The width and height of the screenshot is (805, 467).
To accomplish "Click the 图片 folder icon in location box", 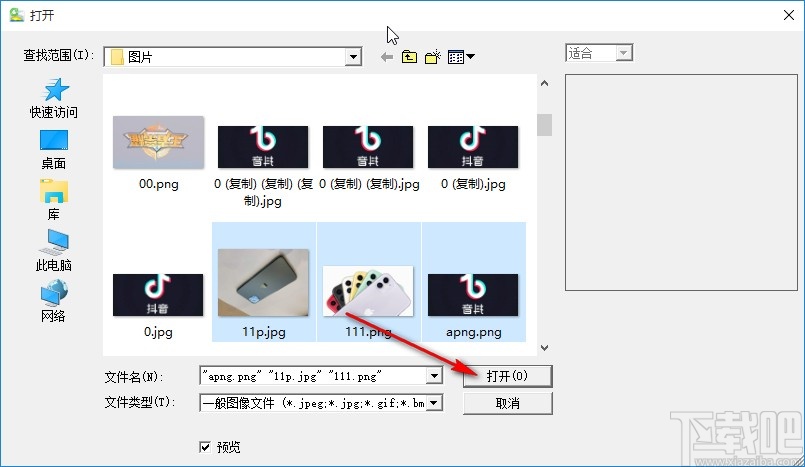I will pyautogui.click(x=117, y=57).
